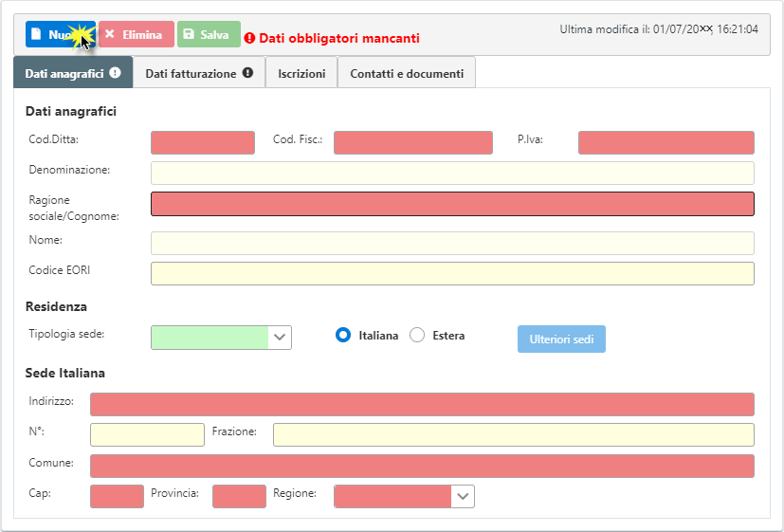
Task: Click the alert icon on Dati anagrafici tab
Action: tap(116, 73)
